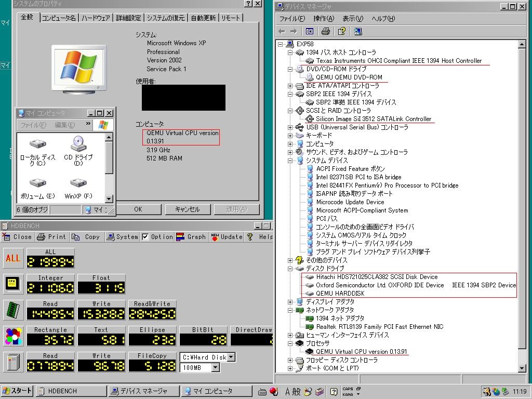Expand the display adapters node
This screenshot has width=532, height=399.
coord(290,302)
